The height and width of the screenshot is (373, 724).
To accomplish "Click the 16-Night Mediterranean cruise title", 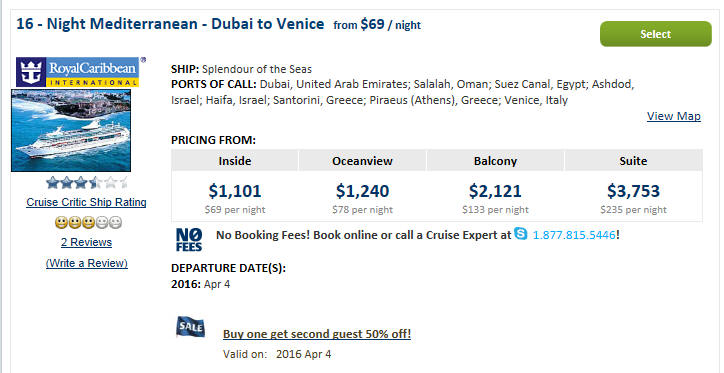I will [170, 24].
